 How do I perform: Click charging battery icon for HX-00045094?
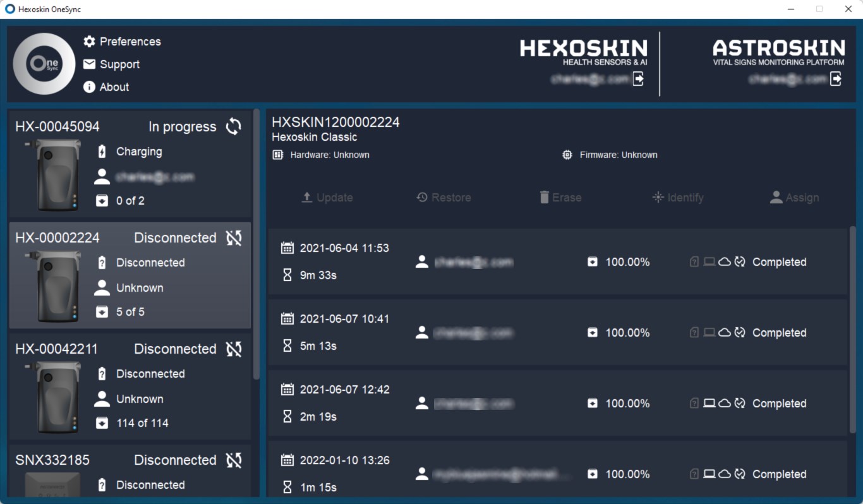click(102, 152)
